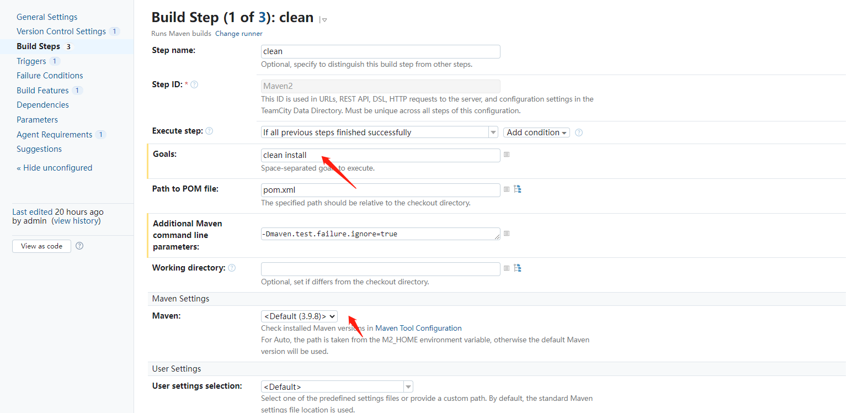Click help icon next to Execute step label
The height and width of the screenshot is (413, 868).
tap(209, 131)
